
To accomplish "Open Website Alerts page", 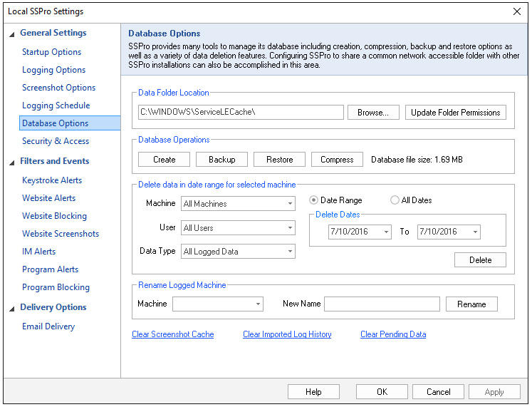I will click(49, 198).
